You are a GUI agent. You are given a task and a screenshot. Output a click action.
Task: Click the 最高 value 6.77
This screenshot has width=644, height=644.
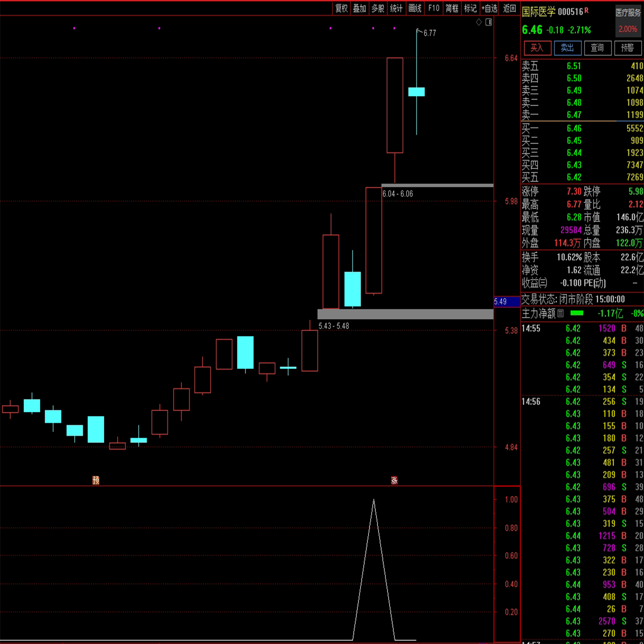pos(574,204)
